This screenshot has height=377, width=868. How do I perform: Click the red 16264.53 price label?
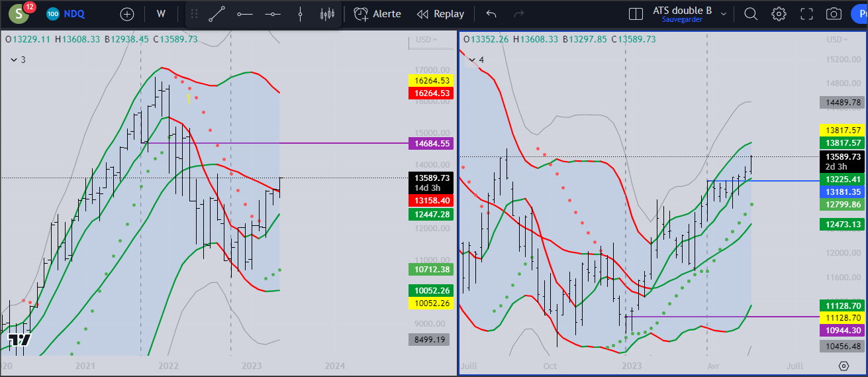click(431, 93)
